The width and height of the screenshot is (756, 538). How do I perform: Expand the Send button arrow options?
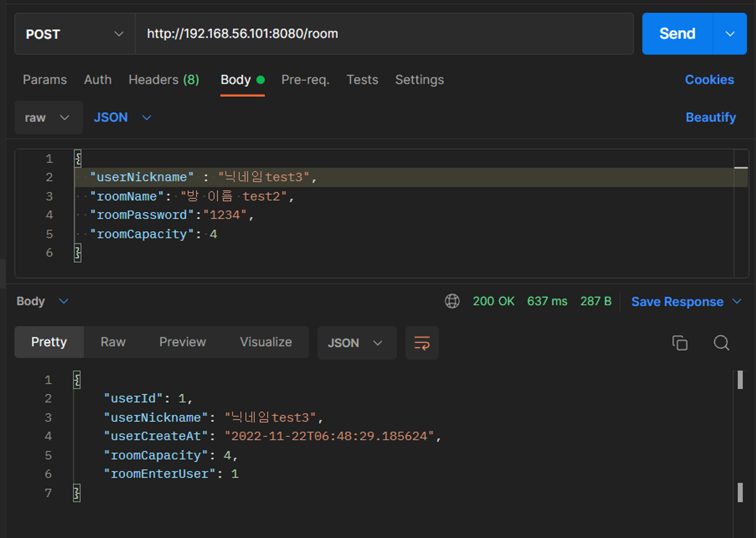tap(730, 34)
